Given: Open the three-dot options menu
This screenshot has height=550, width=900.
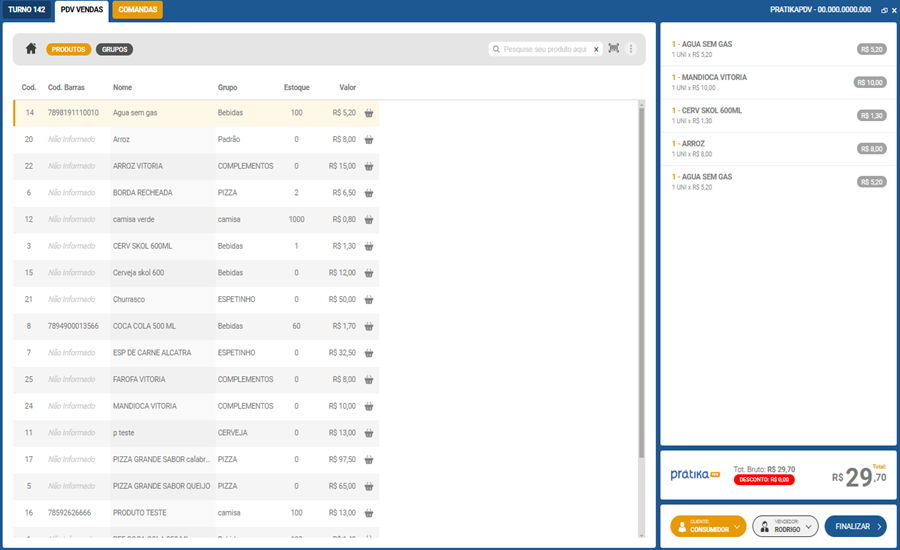Looking at the screenshot, I should click(631, 49).
